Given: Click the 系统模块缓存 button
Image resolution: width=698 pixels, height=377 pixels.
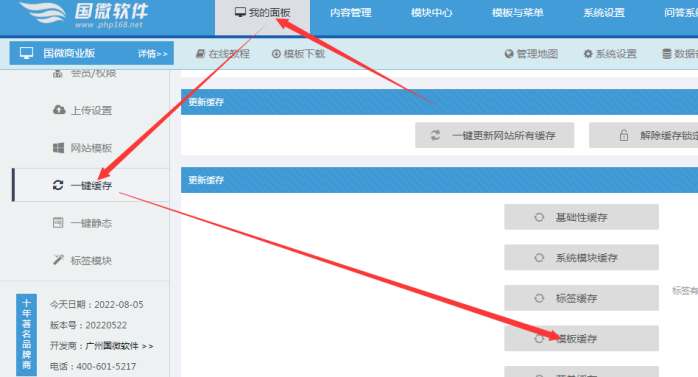Looking at the screenshot, I should coord(581,257).
